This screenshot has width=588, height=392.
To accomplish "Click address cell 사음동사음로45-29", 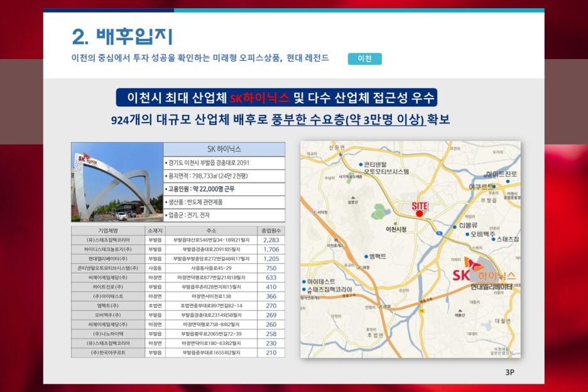I will (x=211, y=268).
